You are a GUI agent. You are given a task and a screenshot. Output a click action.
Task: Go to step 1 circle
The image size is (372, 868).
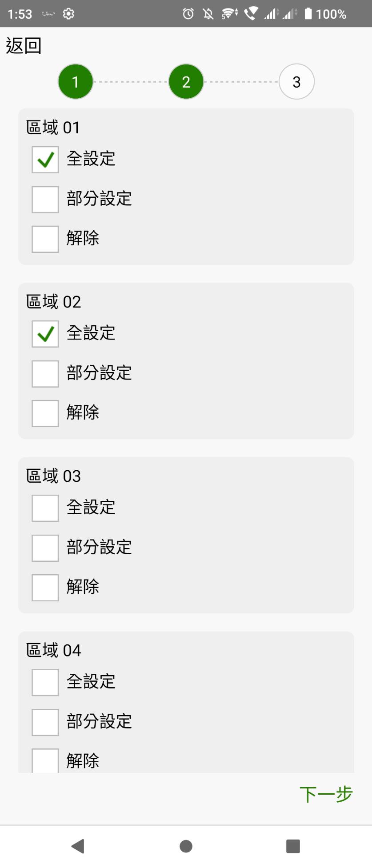(x=76, y=81)
